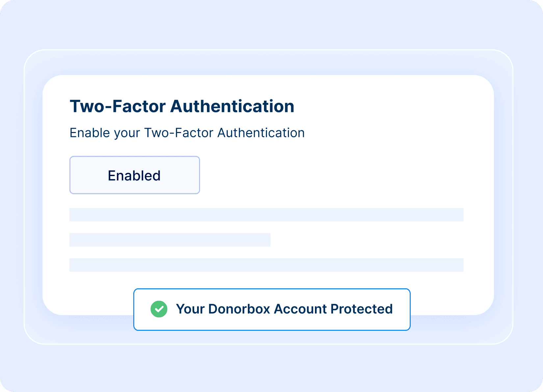The image size is (543, 392).
Task: Click the word Protected in the notification
Action: [x=361, y=309]
